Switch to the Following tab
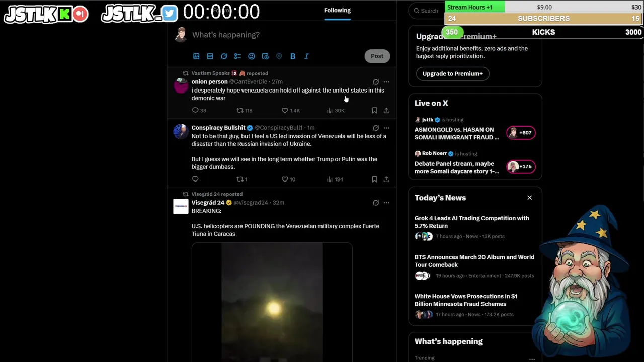The width and height of the screenshot is (644, 362). 337,10
